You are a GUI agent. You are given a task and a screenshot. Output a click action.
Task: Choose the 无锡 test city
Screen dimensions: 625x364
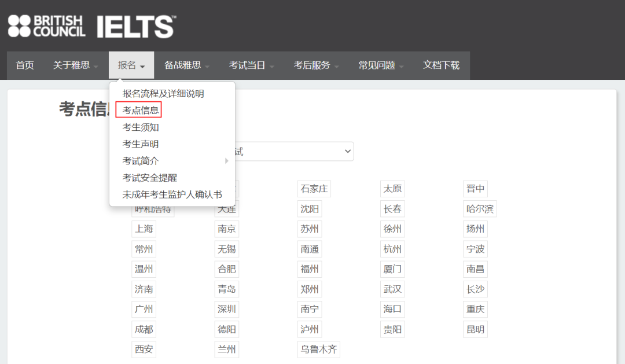click(227, 249)
